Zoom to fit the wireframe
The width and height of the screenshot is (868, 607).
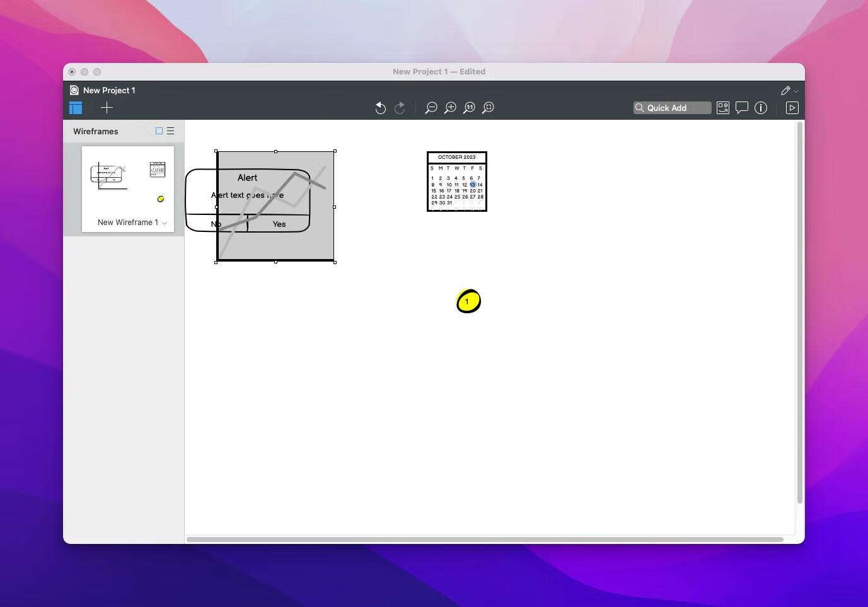point(488,108)
